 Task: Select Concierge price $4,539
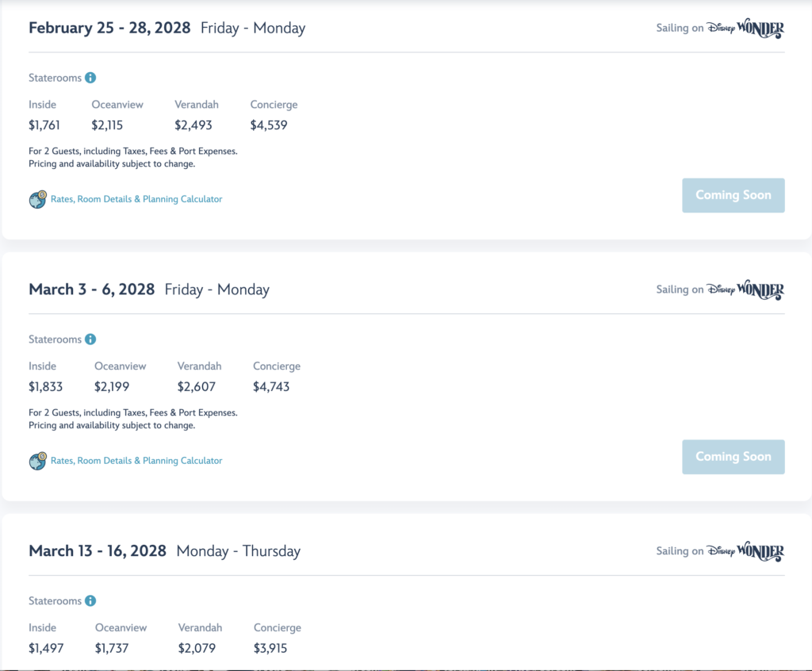click(269, 125)
